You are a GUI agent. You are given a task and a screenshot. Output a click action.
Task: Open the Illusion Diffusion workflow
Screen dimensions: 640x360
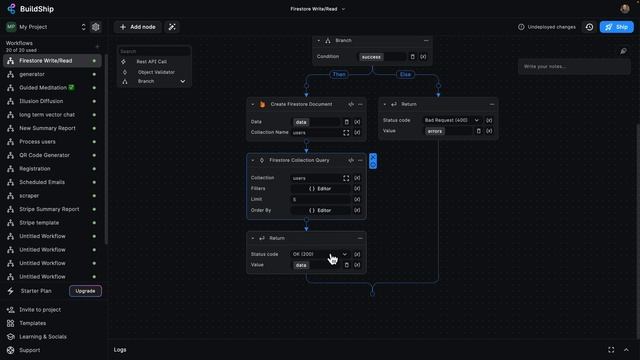(52, 101)
